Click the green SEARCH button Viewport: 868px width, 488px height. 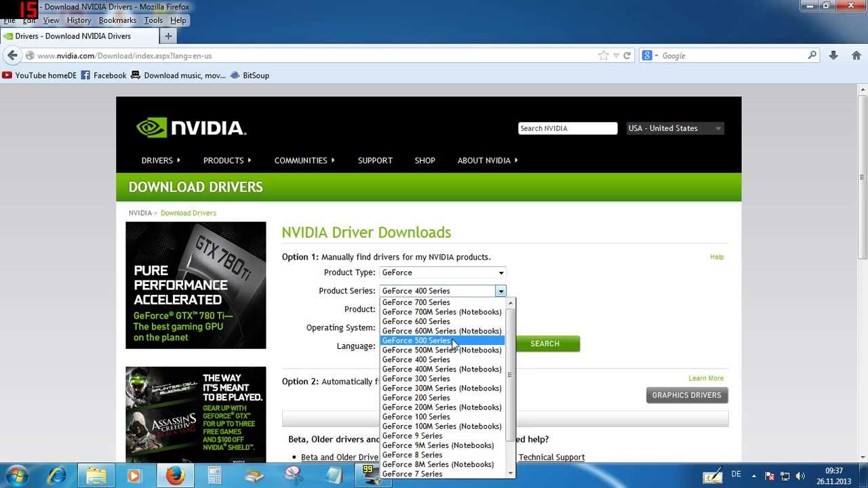[545, 344]
